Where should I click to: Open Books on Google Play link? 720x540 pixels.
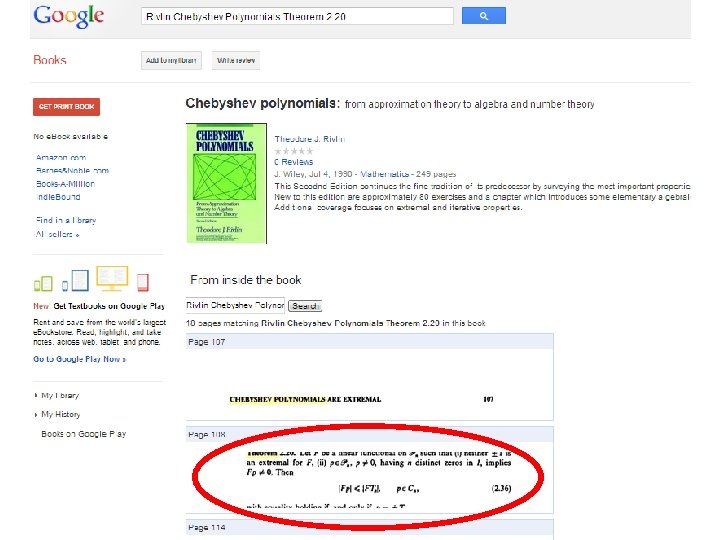click(84, 434)
